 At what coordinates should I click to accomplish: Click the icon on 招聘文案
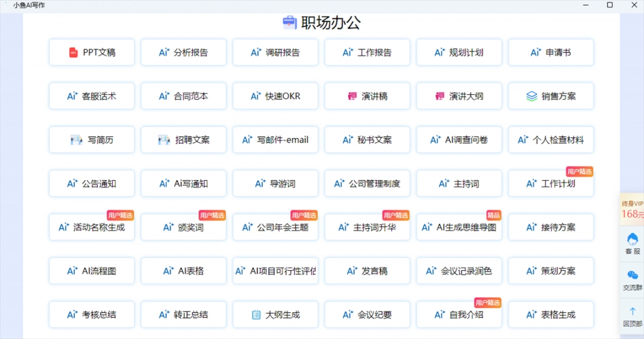[164, 140]
